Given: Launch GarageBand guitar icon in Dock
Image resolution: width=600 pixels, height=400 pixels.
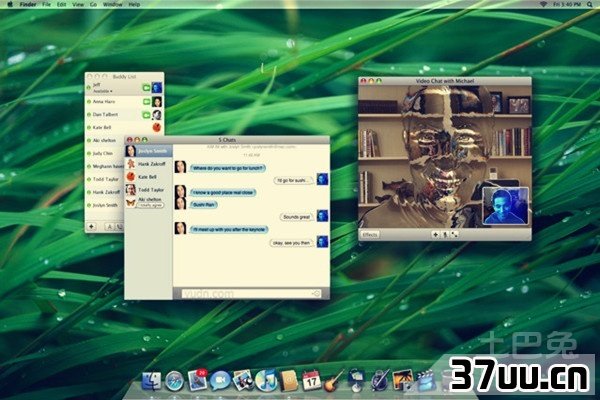Looking at the screenshot, I should [x=334, y=380].
